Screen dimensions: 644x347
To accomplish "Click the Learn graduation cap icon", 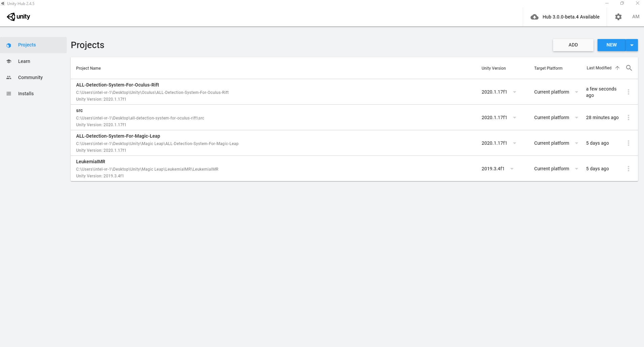I will pyautogui.click(x=9, y=61).
